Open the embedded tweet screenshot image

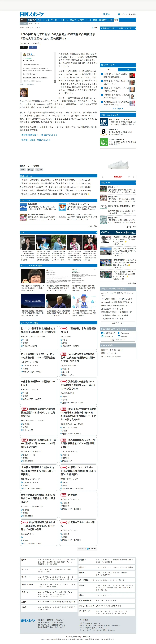coord(38,68)
